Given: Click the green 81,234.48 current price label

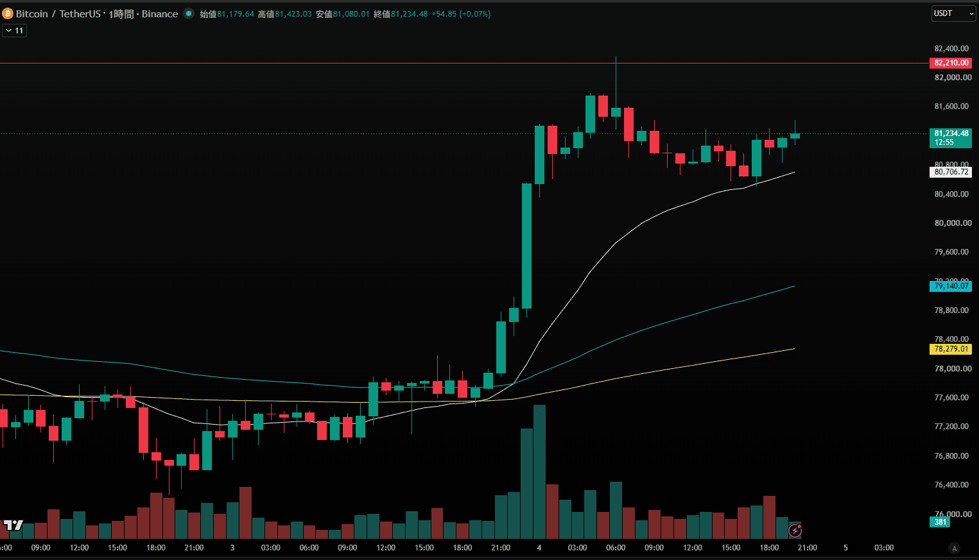Looking at the screenshot, I should (951, 138).
